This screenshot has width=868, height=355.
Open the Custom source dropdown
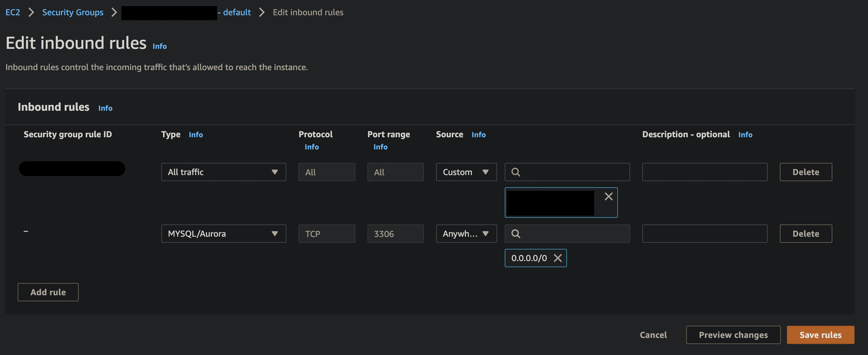point(466,172)
